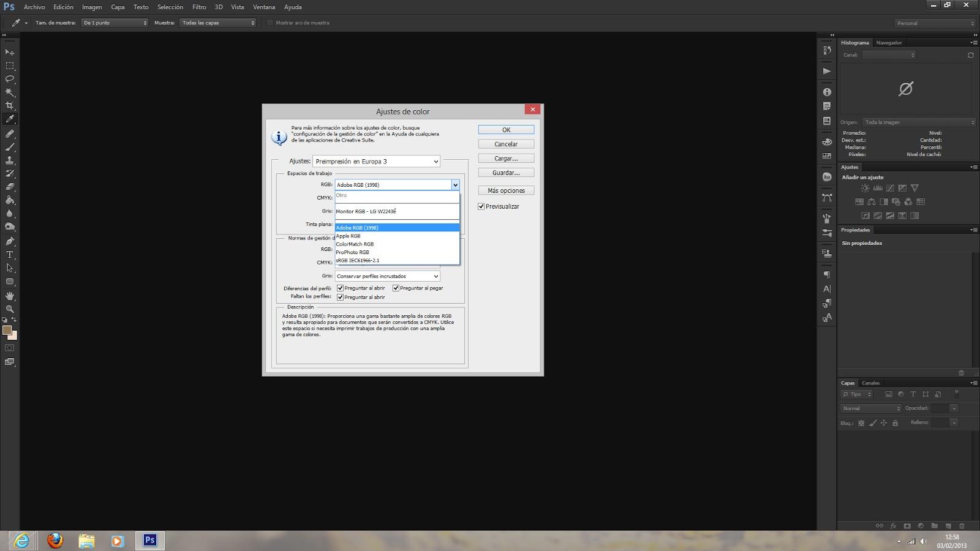This screenshot has height=551, width=980.
Task: Open the Paths panel icon
Action: point(827,198)
